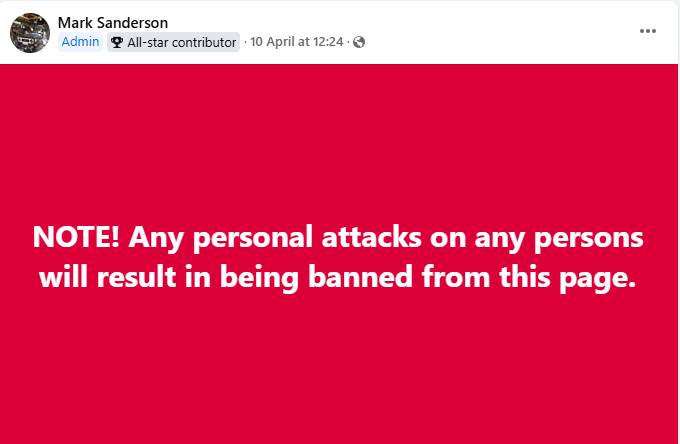680x444 pixels.
Task: Open the 10 April at 12:24 timestamp
Action: [298, 42]
